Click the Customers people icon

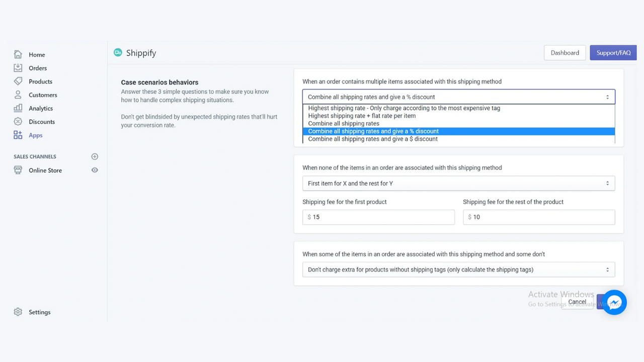18,95
